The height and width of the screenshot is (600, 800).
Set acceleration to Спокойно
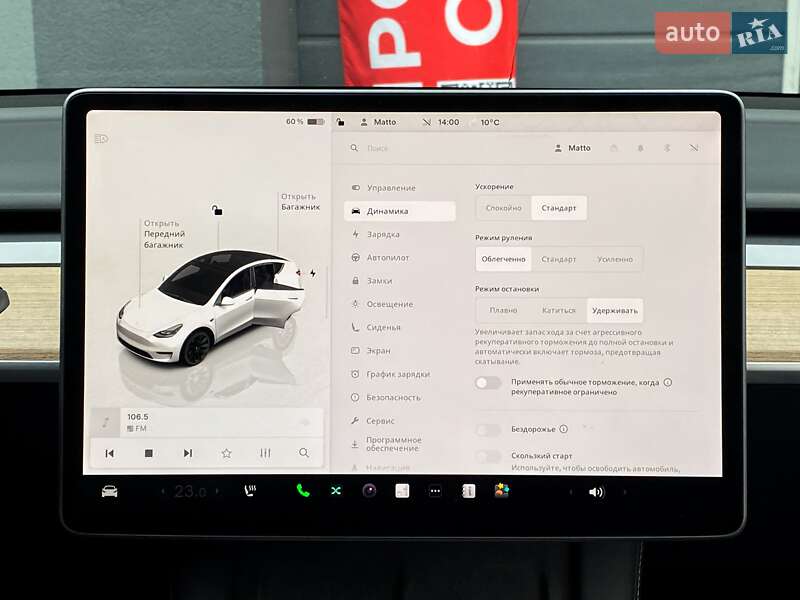[x=503, y=208]
